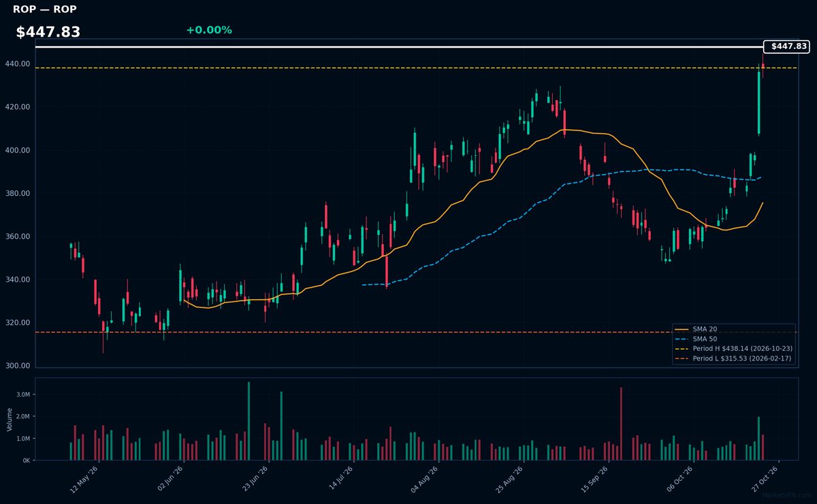Click the 2.0M volume axis label
The width and height of the screenshot is (817, 504).
coord(23,416)
